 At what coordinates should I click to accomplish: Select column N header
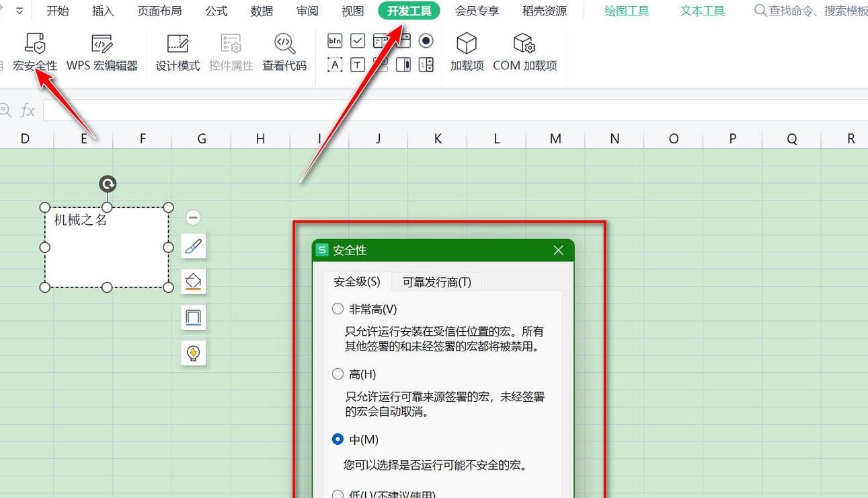[x=615, y=139]
